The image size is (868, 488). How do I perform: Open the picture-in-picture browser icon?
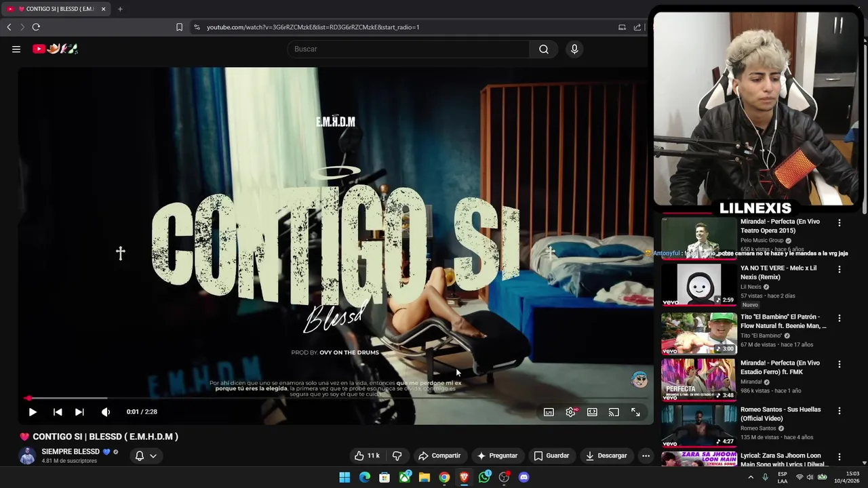[x=622, y=27]
